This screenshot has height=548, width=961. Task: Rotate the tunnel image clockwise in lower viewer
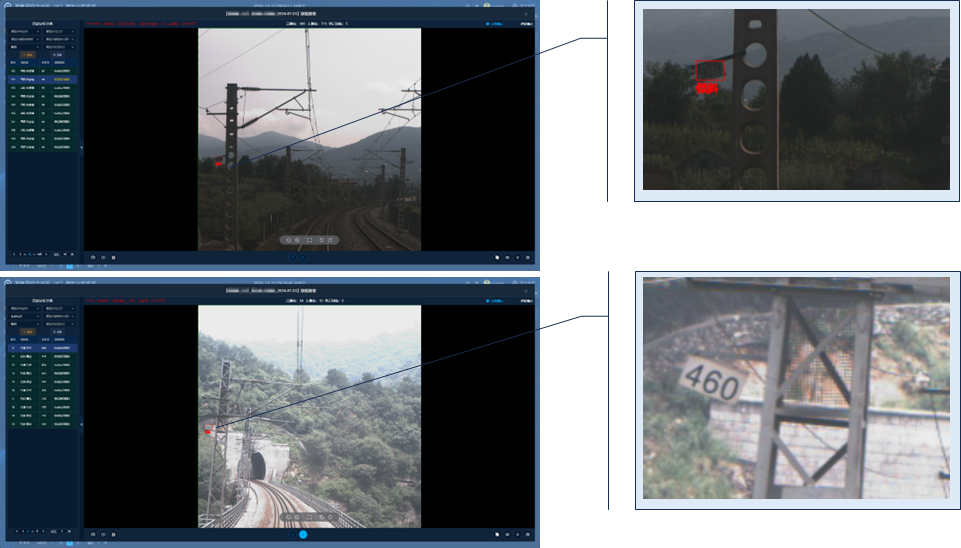coord(330,517)
